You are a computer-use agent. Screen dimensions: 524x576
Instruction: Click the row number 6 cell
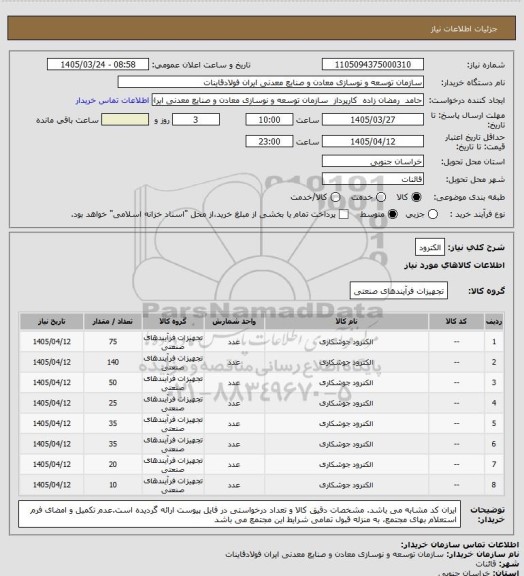coord(494,444)
